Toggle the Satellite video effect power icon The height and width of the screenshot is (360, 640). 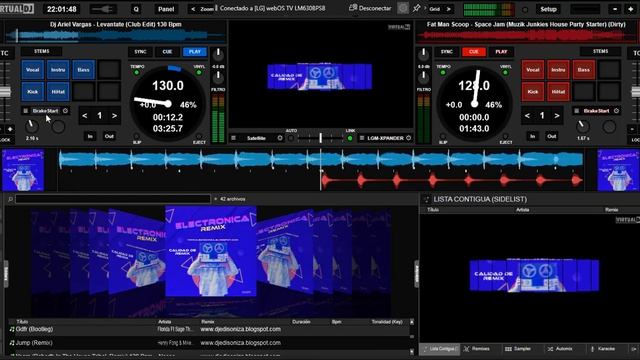pyautogui.click(x=280, y=138)
